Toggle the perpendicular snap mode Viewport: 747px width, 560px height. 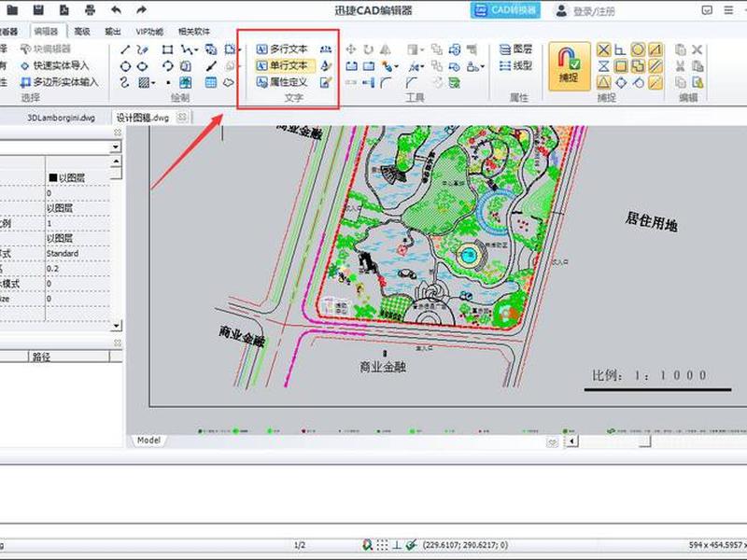[x=620, y=49]
